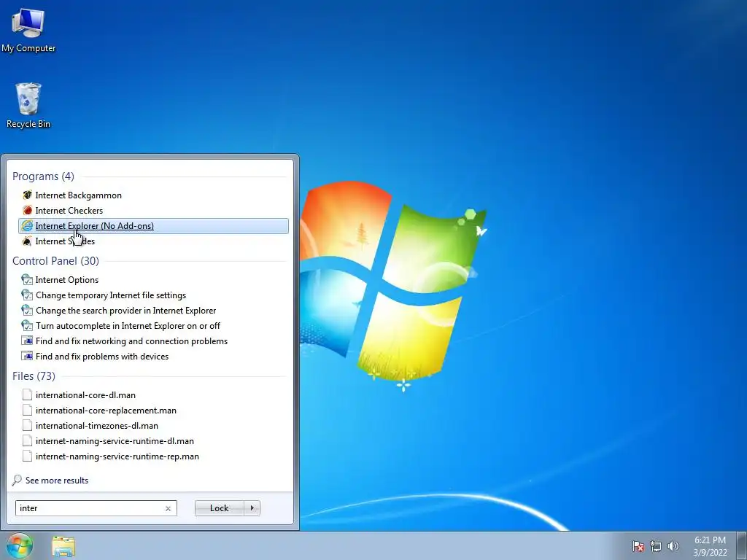Image resolution: width=747 pixels, height=560 pixels.
Task: Open Turn autocomplete in Internet Explorer on or off
Action: pyautogui.click(x=153, y=326)
